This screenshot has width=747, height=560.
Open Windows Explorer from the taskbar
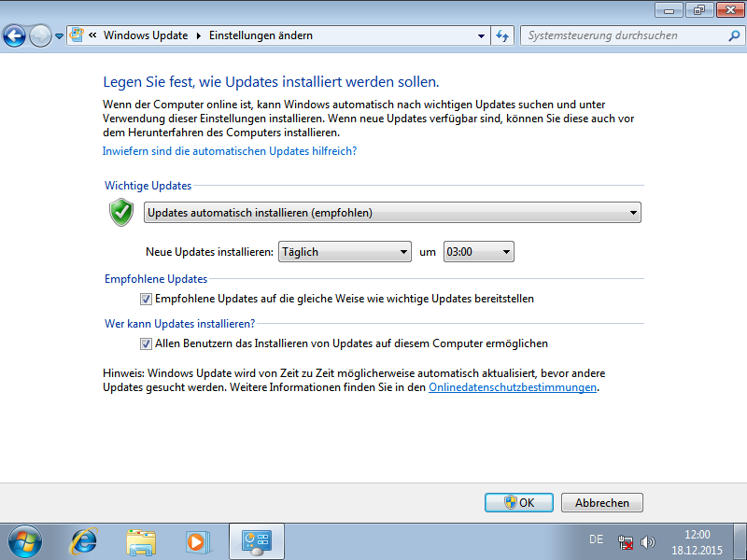(141, 542)
